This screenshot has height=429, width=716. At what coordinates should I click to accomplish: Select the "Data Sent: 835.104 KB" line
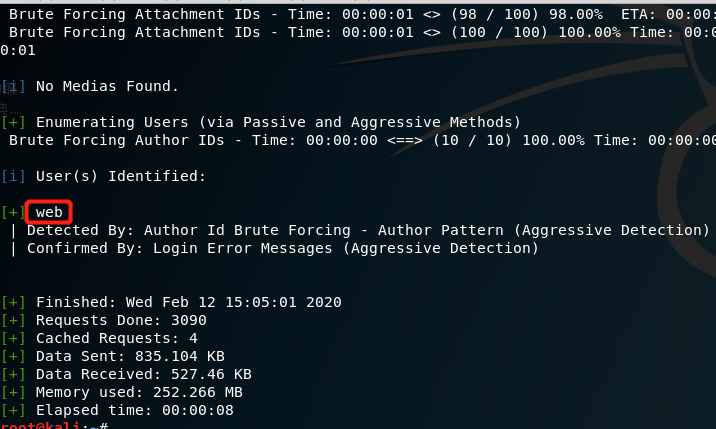pos(130,356)
